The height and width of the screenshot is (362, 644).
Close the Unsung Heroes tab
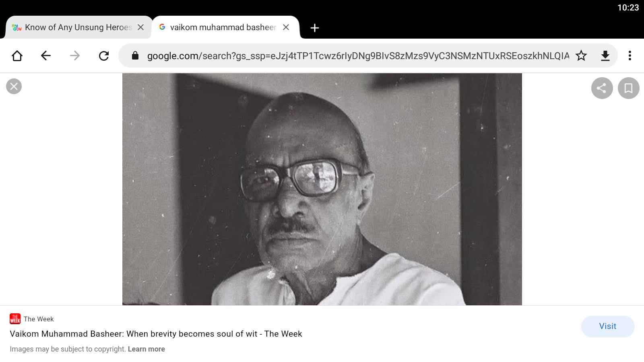[141, 27]
